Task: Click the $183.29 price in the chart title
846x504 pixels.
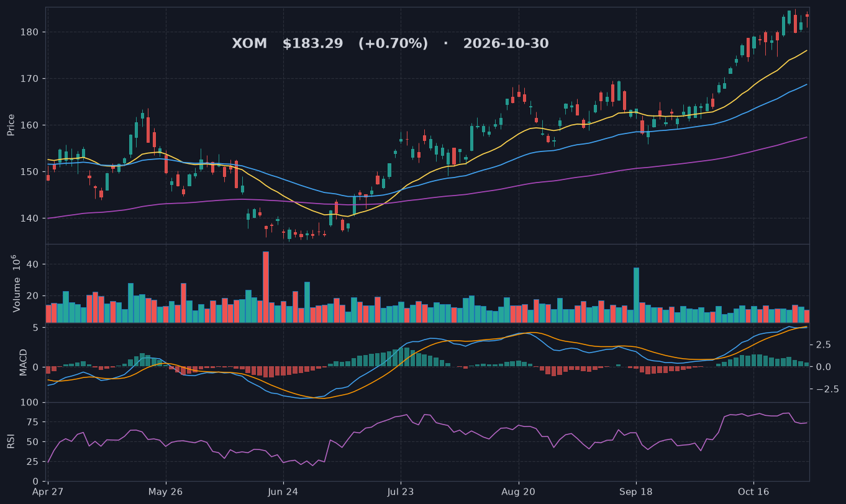Action: pyautogui.click(x=312, y=44)
